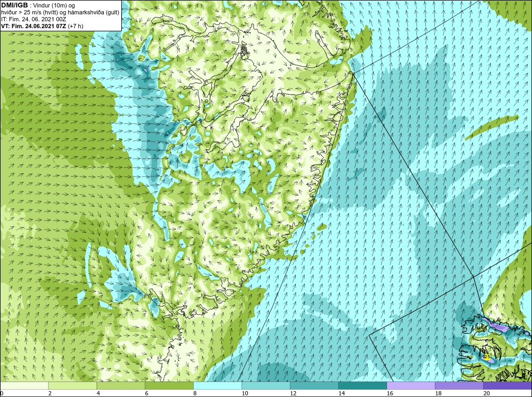
Task: Select the 16–18 m/s lavender legend swatch
Action: click(x=411, y=386)
